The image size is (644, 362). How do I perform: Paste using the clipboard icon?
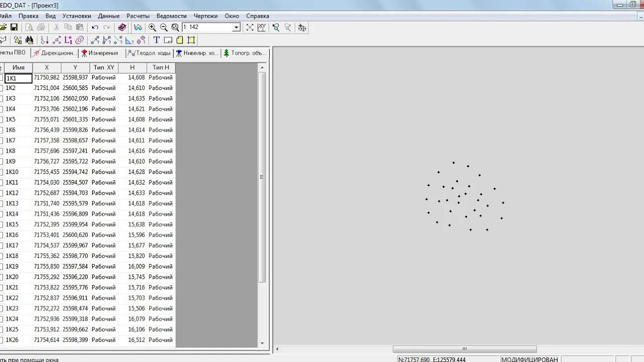79,27
